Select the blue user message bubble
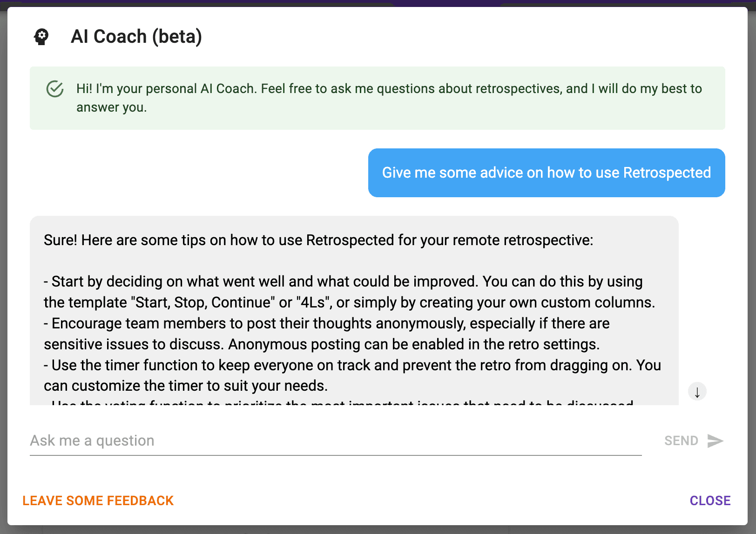 pyautogui.click(x=547, y=173)
